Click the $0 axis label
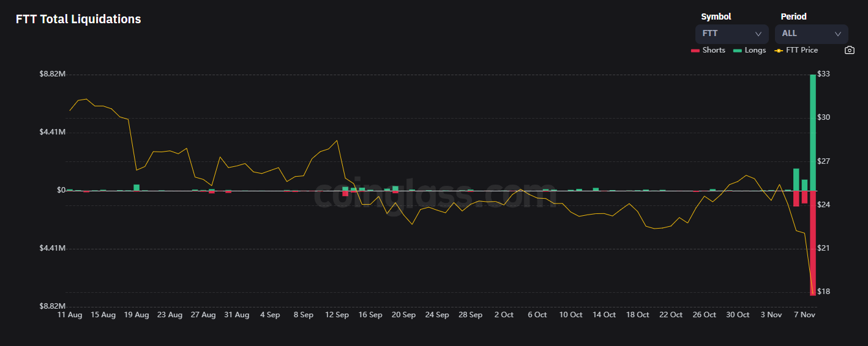 [x=61, y=190]
